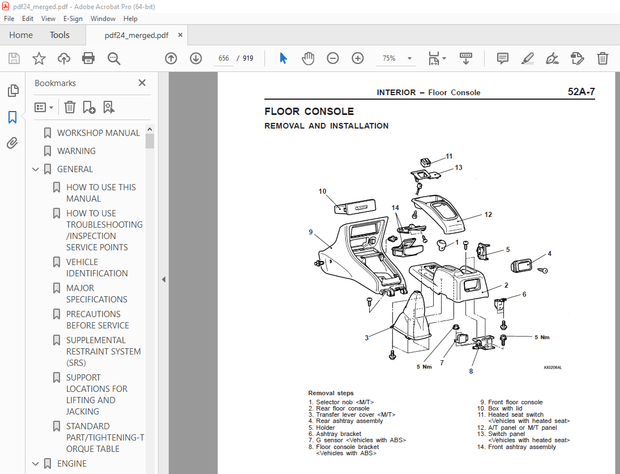Add bookmark star icon in toolbar

[39, 59]
